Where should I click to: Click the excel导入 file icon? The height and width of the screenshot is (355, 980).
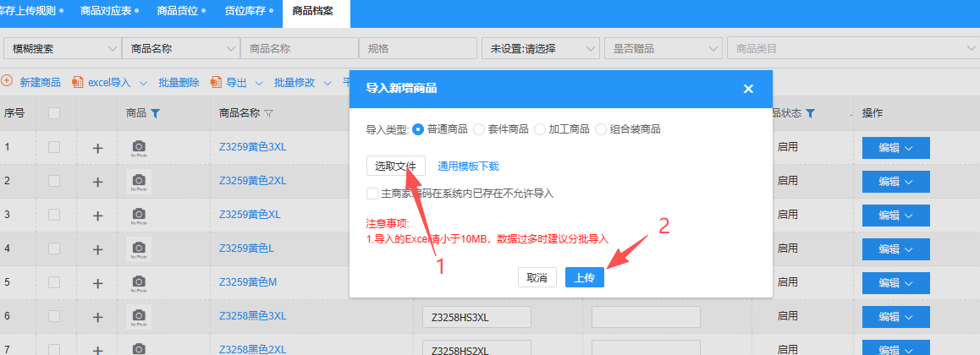pyautogui.click(x=78, y=82)
